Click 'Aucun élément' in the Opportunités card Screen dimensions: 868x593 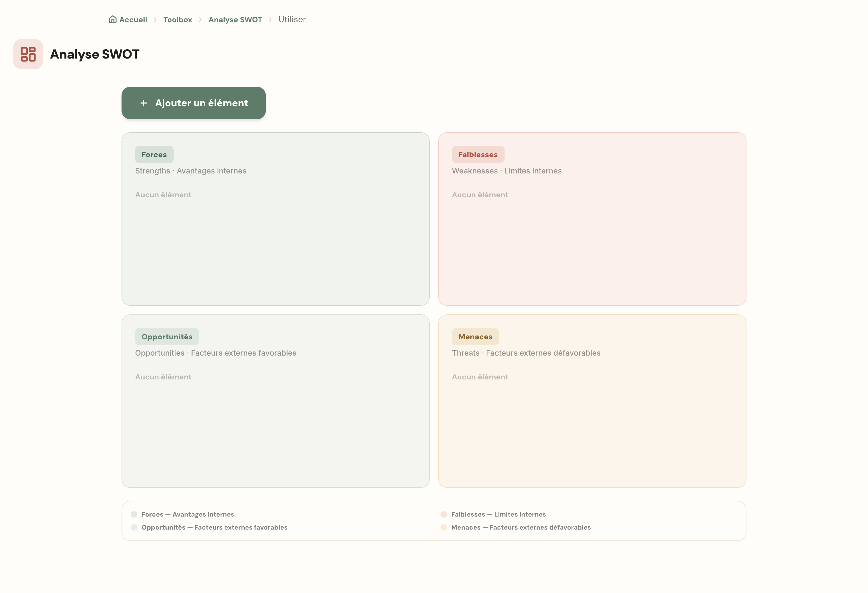[163, 377]
